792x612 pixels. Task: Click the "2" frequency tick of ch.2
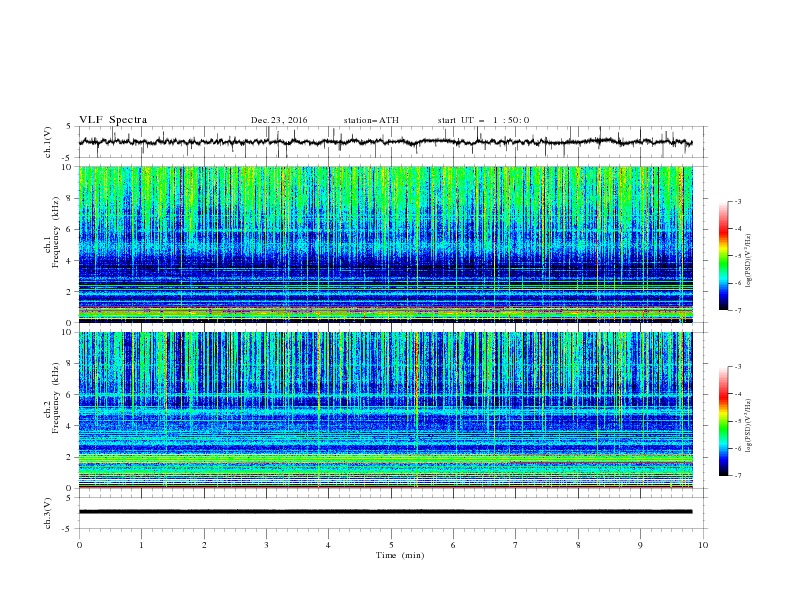click(70, 457)
